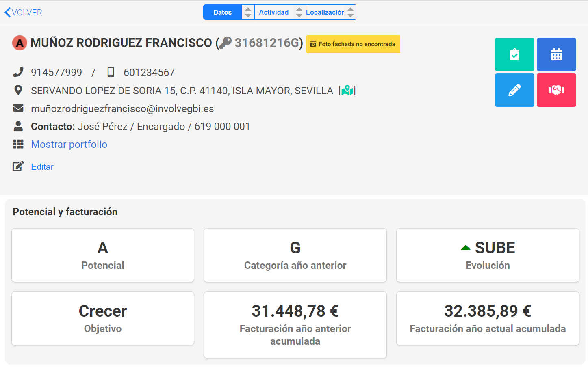The width and height of the screenshot is (588, 367).
Task: Click the SERVANDO LOPEZ DE SORIA address
Action: (x=182, y=91)
